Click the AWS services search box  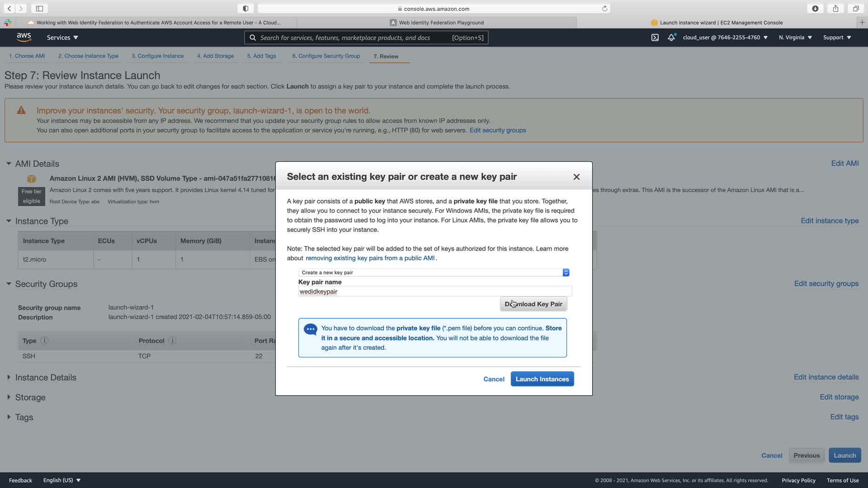point(366,38)
